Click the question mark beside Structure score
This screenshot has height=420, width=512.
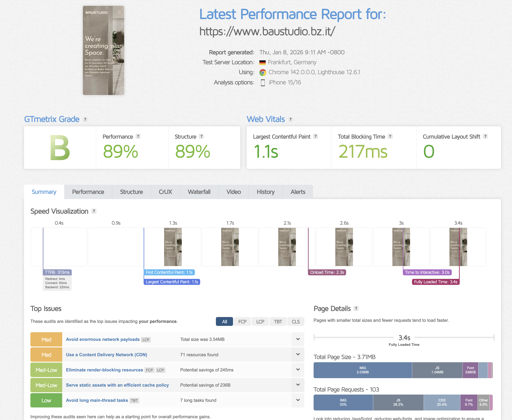coord(201,137)
